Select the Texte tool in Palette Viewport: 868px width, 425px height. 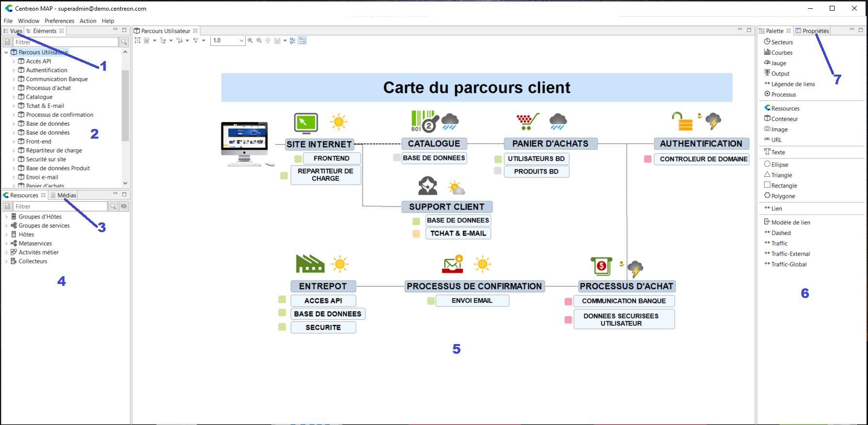click(x=777, y=152)
